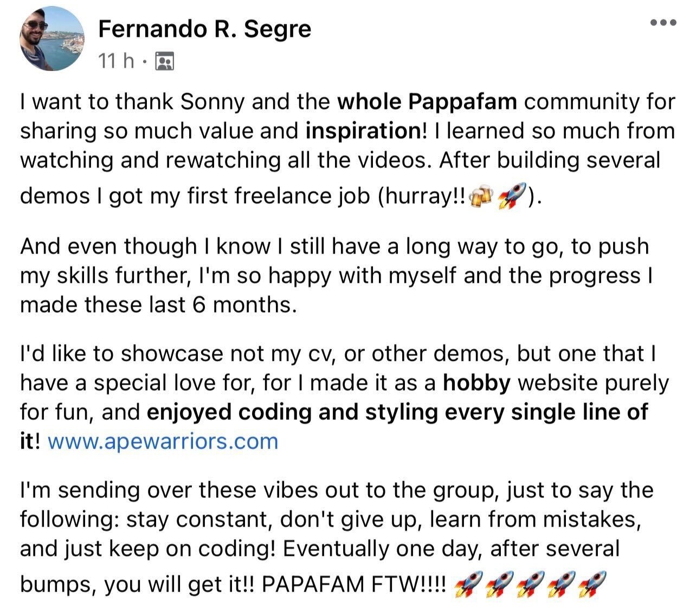The width and height of the screenshot is (696, 616).
Task: Click the group audience icon beside timestamp
Action: coord(164,62)
